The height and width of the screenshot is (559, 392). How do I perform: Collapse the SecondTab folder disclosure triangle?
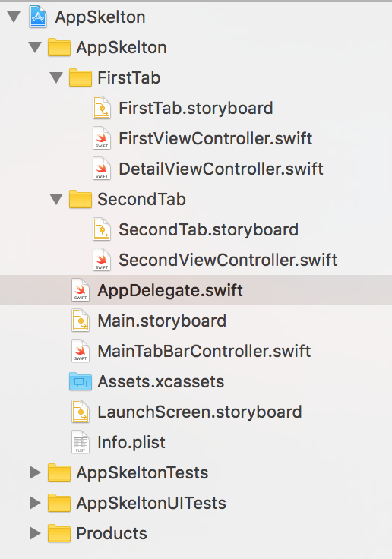tap(56, 199)
